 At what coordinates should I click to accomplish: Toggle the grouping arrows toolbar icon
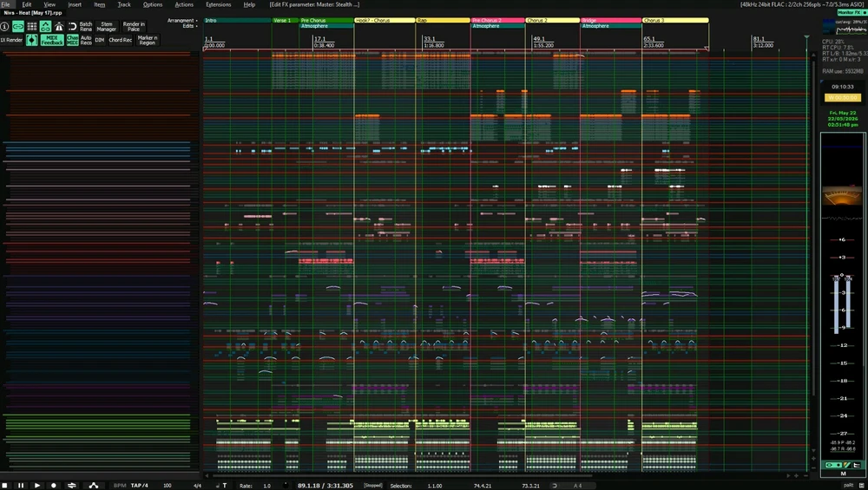pyautogui.click(x=45, y=26)
